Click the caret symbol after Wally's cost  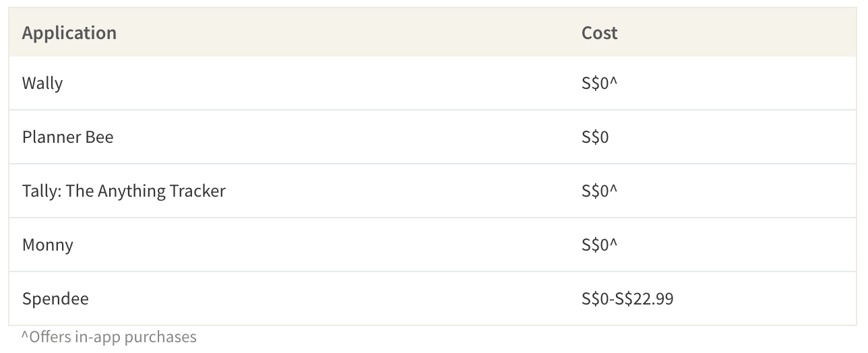point(613,82)
